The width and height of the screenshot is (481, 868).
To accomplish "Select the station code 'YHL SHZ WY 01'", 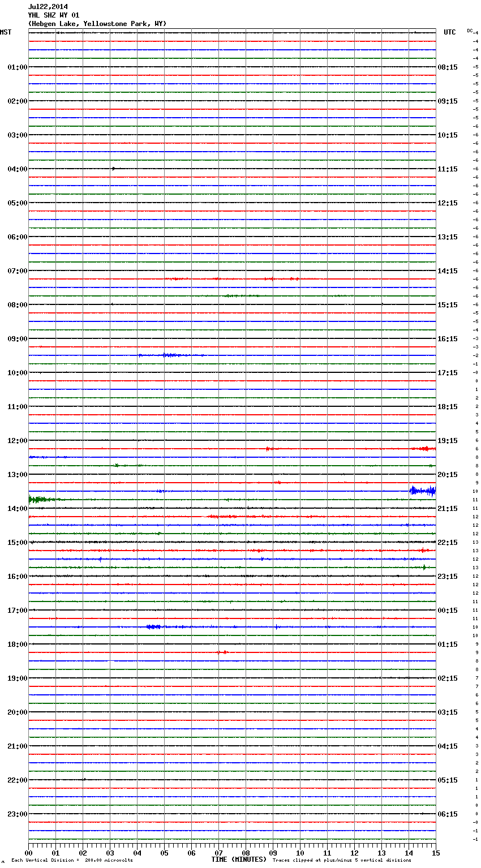I will (x=54, y=15).
